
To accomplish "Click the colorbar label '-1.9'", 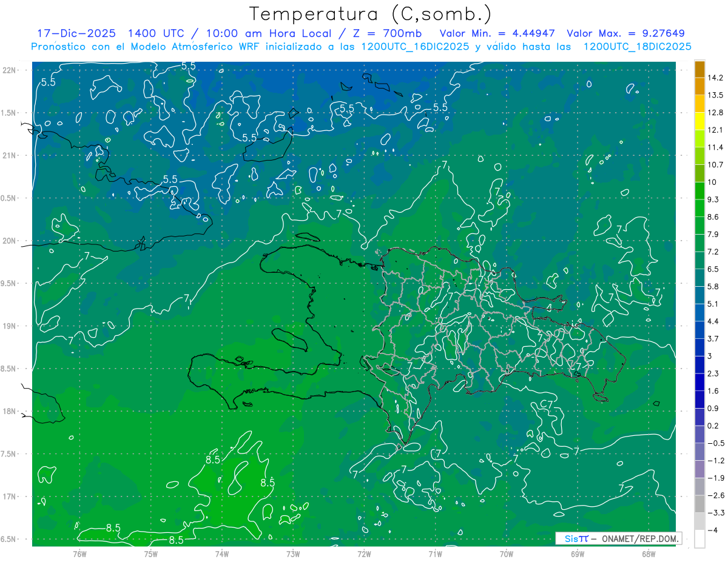I will tap(716, 478).
